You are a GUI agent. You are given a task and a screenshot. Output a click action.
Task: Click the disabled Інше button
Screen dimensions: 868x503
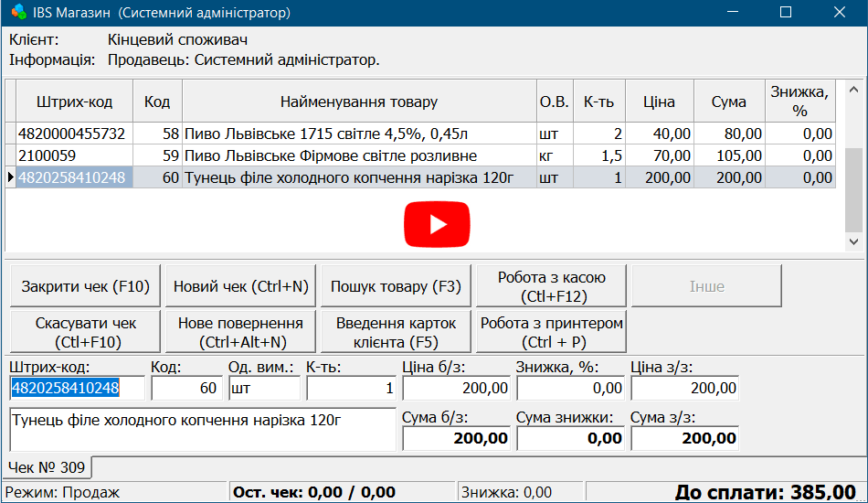[x=707, y=286]
